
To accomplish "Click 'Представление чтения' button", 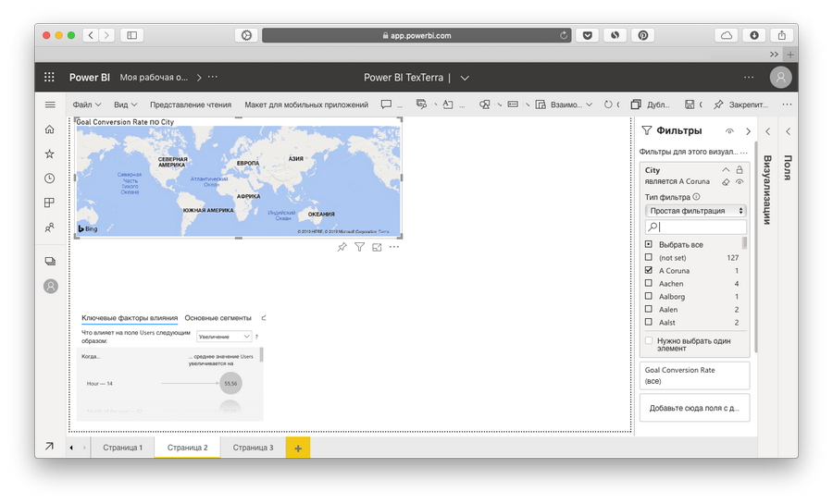I will [x=191, y=104].
